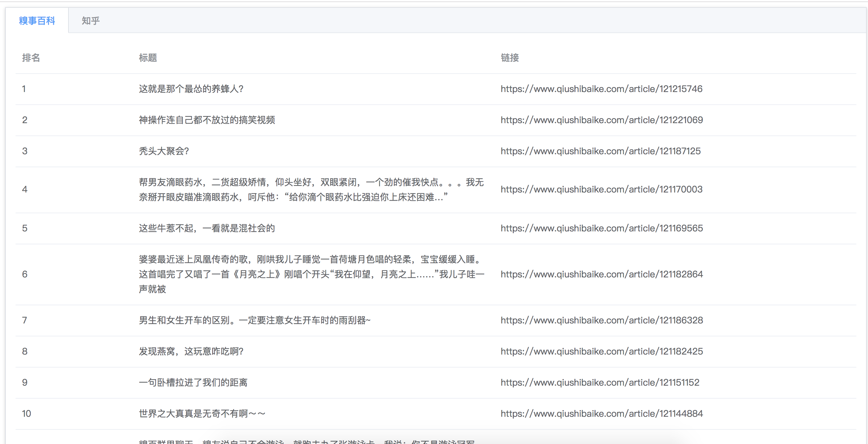The height and width of the screenshot is (444, 868).
Task: Visit article link ending in 121169565
Action: tap(601, 228)
